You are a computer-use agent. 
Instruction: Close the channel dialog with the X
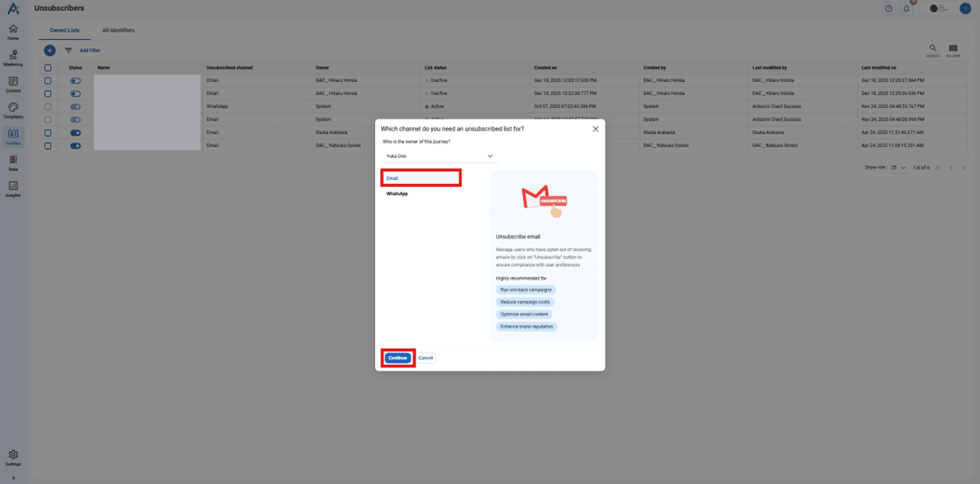point(595,129)
